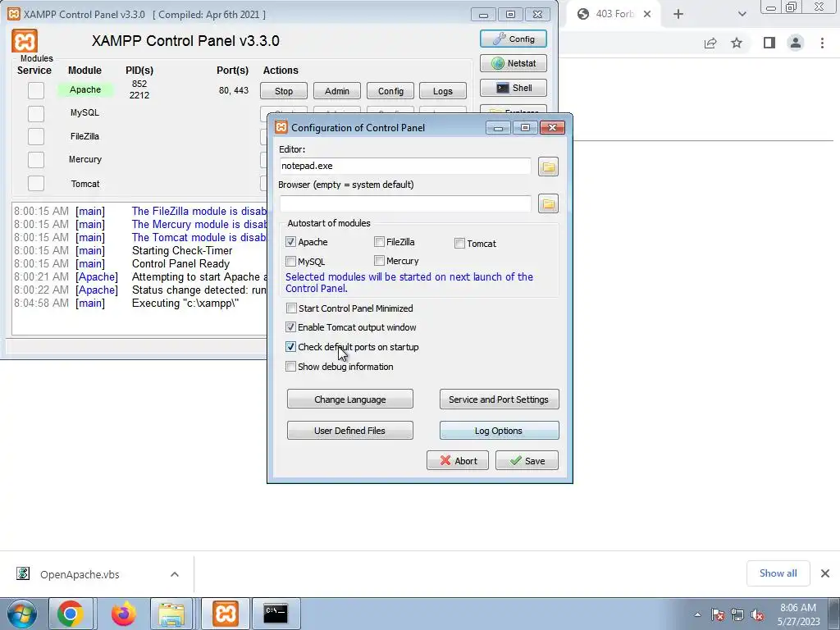Check Mercury autostart checkbox
The width and height of the screenshot is (840, 630).
point(379,261)
